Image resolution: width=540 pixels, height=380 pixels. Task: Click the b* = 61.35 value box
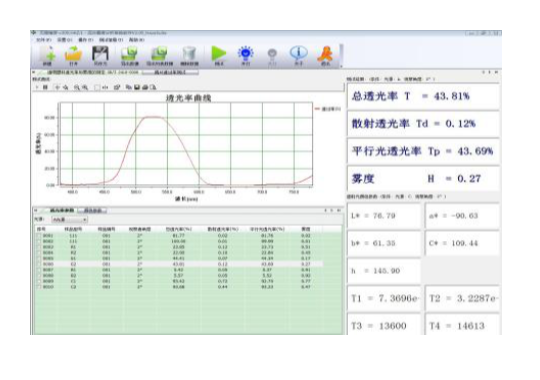pos(384,244)
